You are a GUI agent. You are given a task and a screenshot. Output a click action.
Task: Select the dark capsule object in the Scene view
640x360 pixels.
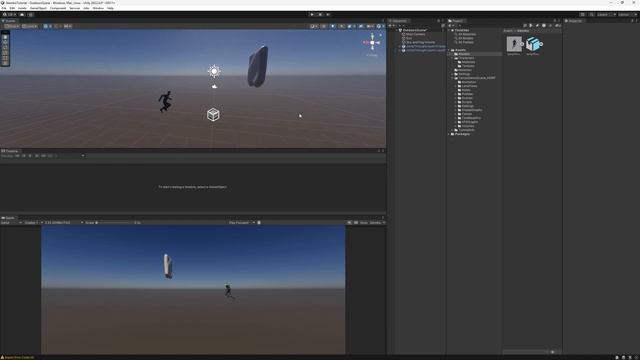(258, 67)
